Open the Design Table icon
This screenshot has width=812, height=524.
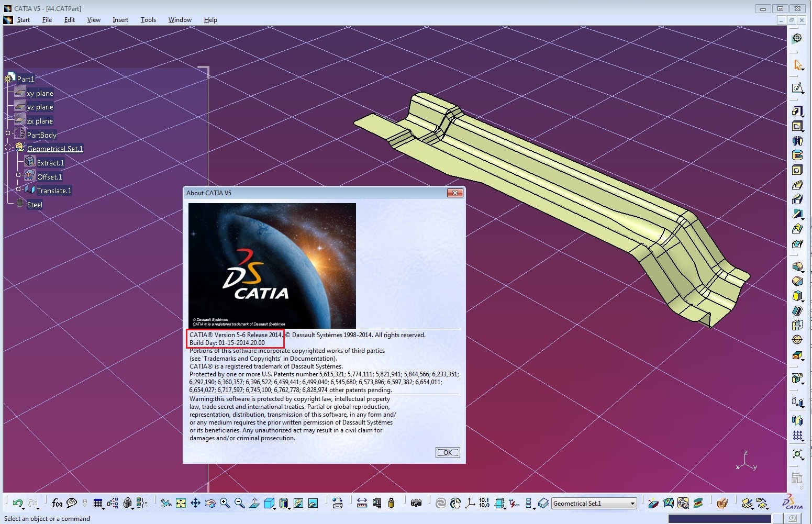(98, 503)
